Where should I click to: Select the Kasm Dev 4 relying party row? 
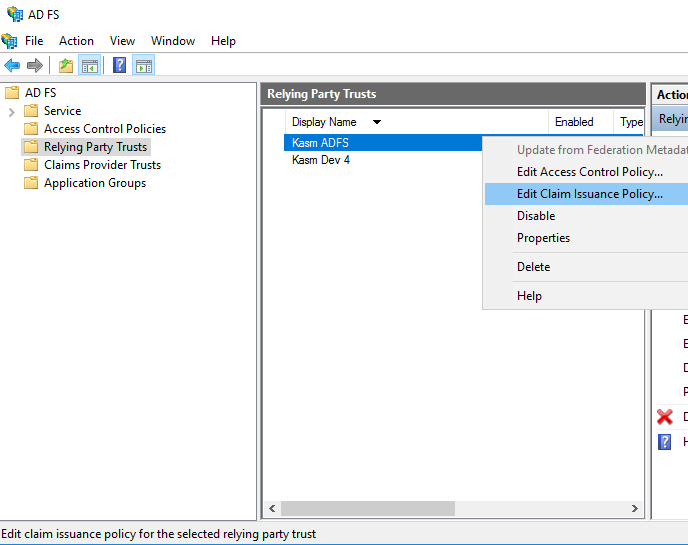(321, 160)
